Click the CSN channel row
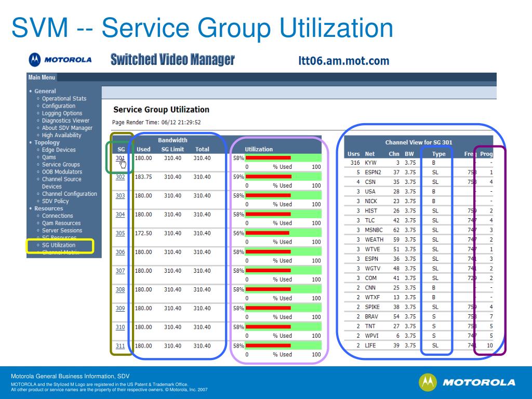The image size is (532, 399). click(x=418, y=182)
